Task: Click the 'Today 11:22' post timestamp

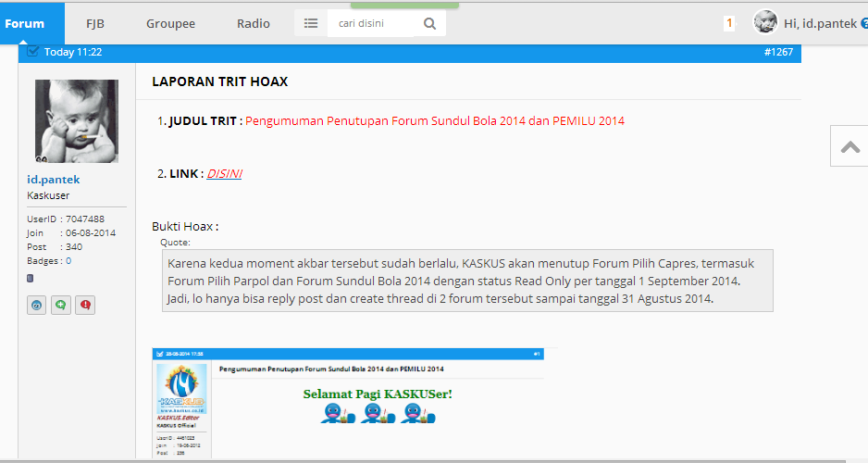Action: (x=73, y=52)
